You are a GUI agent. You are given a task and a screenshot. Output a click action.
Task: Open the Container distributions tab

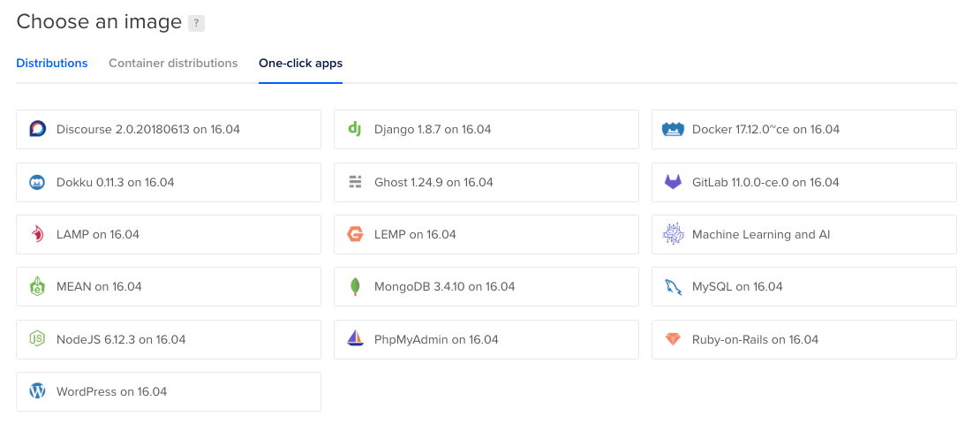point(173,64)
